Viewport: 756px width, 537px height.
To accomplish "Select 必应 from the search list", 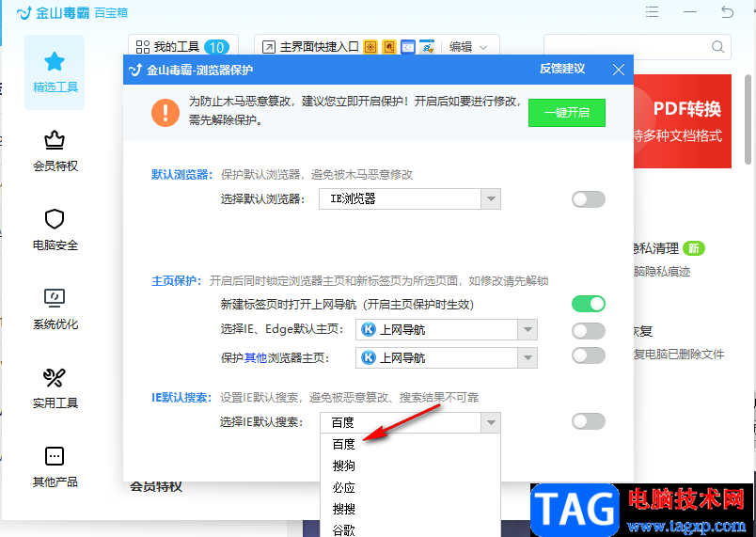I will point(410,487).
